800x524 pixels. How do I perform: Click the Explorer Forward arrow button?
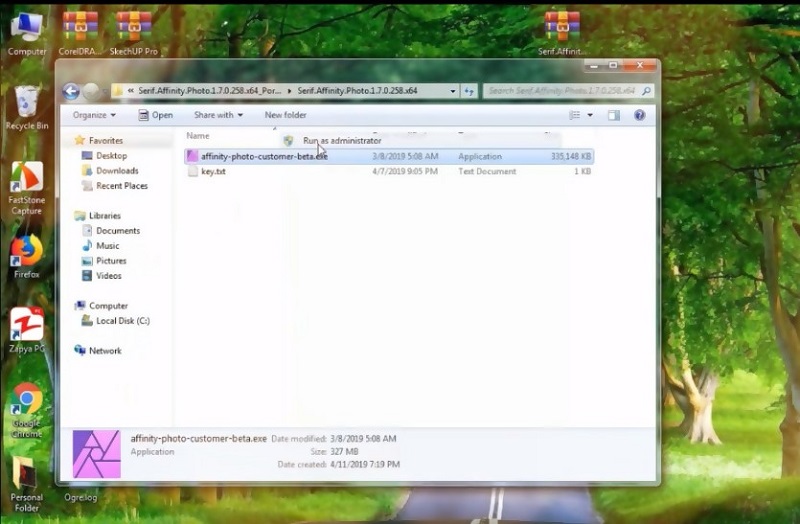pyautogui.click(x=91, y=91)
